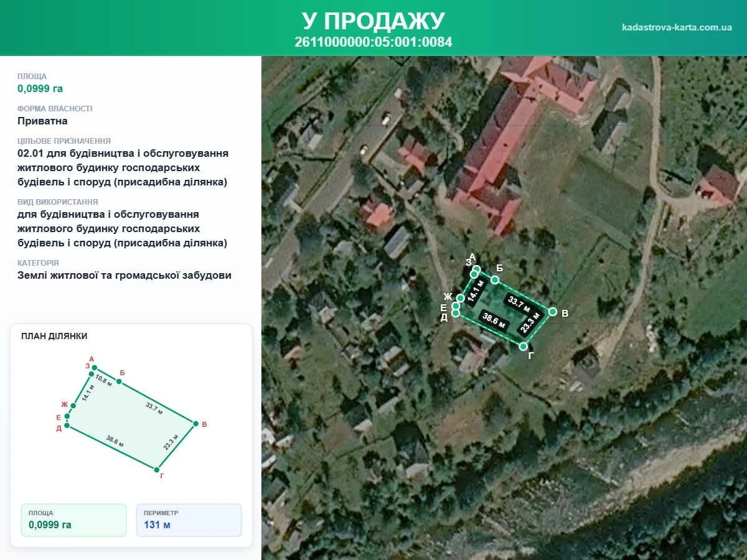
Task: Click the ЦІЛЬОВЕ ПРИЗНАЧЕННЯ label
Action: click(x=64, y=141)
